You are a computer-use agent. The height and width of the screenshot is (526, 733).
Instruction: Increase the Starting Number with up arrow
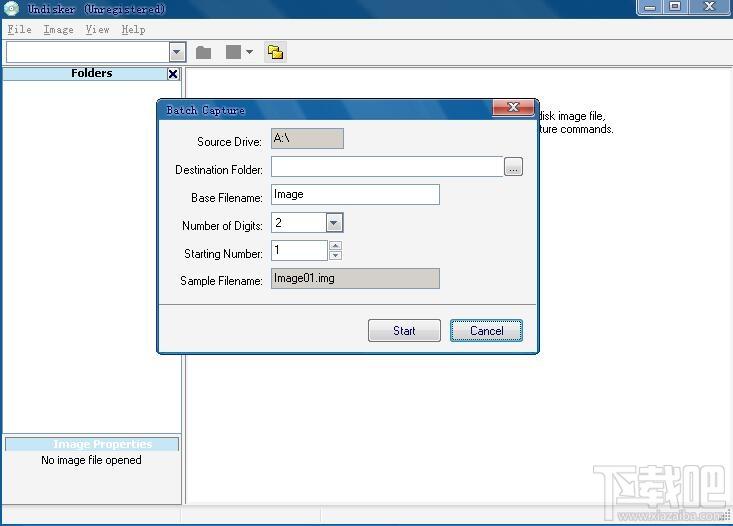336,245
